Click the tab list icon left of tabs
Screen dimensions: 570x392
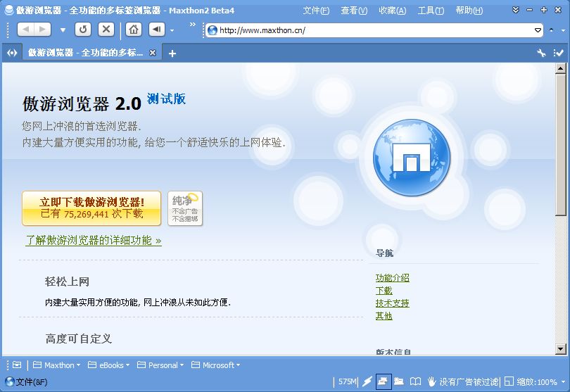(x=12, y=53)
